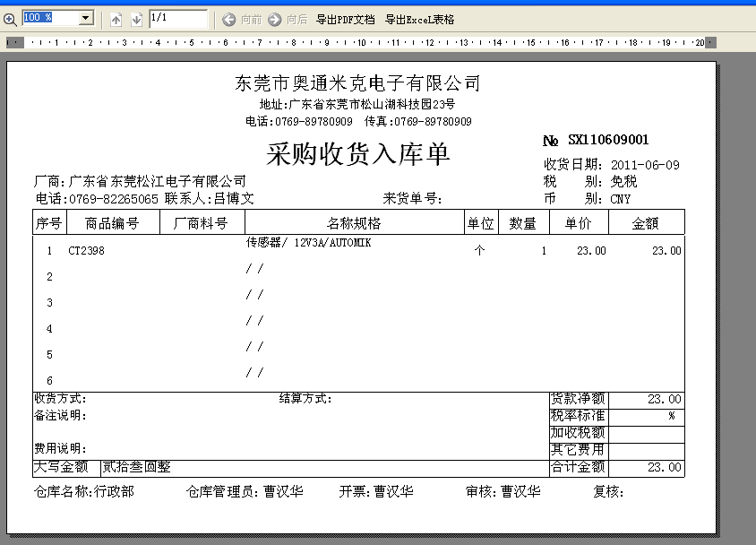Click the 审核 曹汉华 entry
This screenshot has height=545, width=756.
point(503,491)
